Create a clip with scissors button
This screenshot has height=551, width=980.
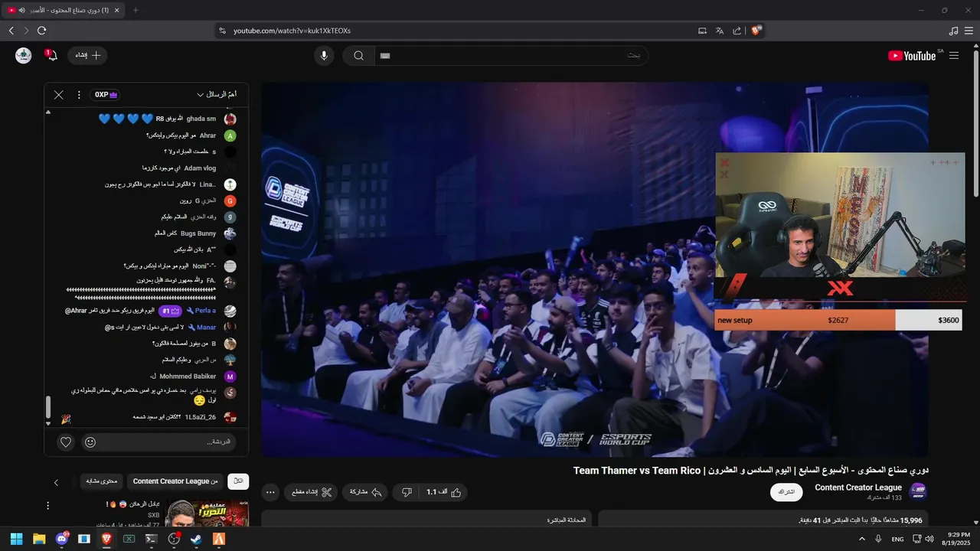(x=312, y=492)
